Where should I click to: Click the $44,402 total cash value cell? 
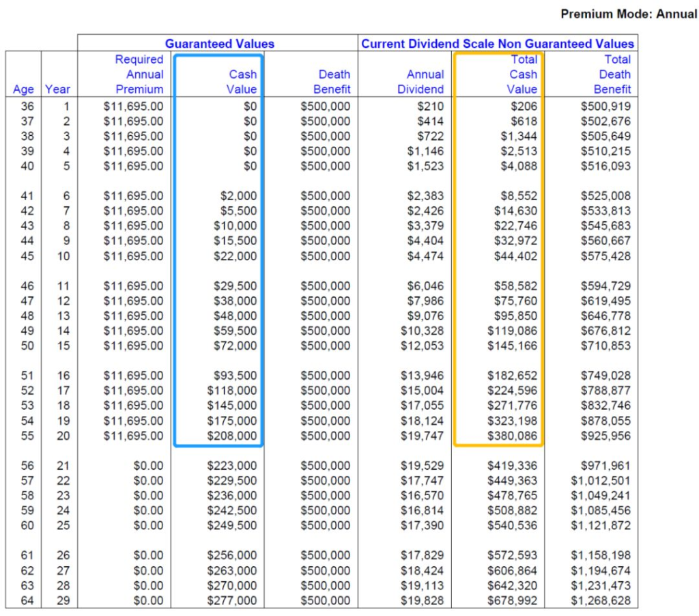click(x=515, y=257)
